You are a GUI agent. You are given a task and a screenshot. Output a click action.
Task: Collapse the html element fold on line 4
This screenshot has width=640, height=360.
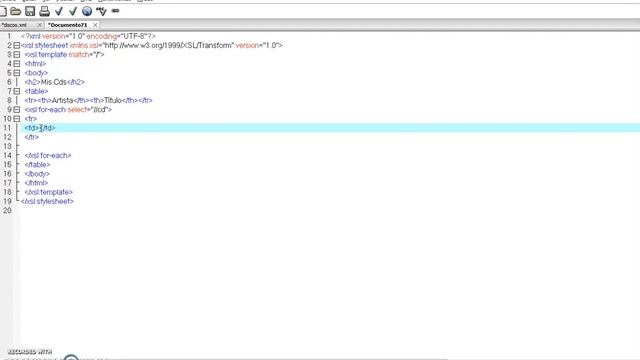pos(17,64)
